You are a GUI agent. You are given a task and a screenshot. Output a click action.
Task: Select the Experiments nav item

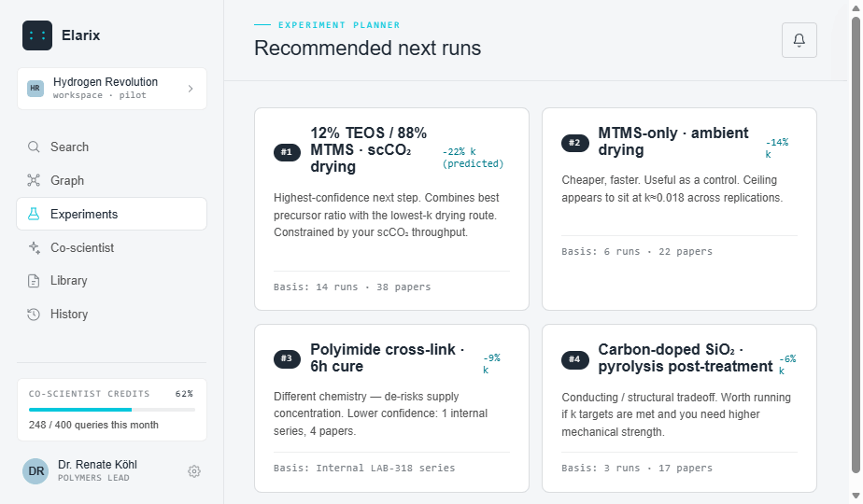point(112,214)
